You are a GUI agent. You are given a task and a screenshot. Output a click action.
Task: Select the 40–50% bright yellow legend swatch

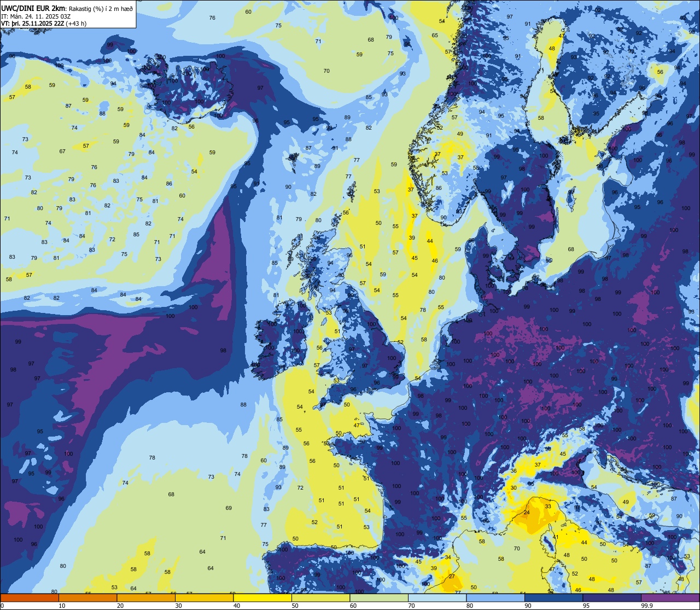(262, 597)
